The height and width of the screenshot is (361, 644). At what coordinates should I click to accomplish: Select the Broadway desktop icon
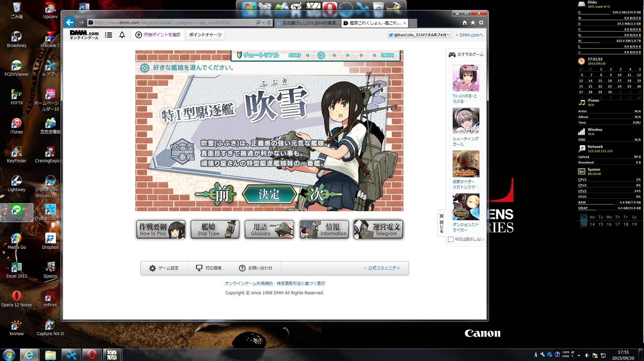click(x=16, y=40)
